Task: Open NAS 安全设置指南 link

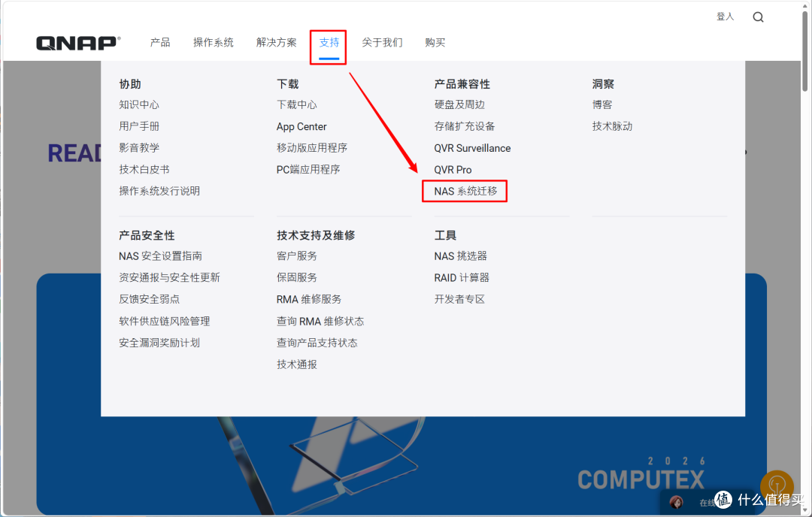Action: point(161,256)
